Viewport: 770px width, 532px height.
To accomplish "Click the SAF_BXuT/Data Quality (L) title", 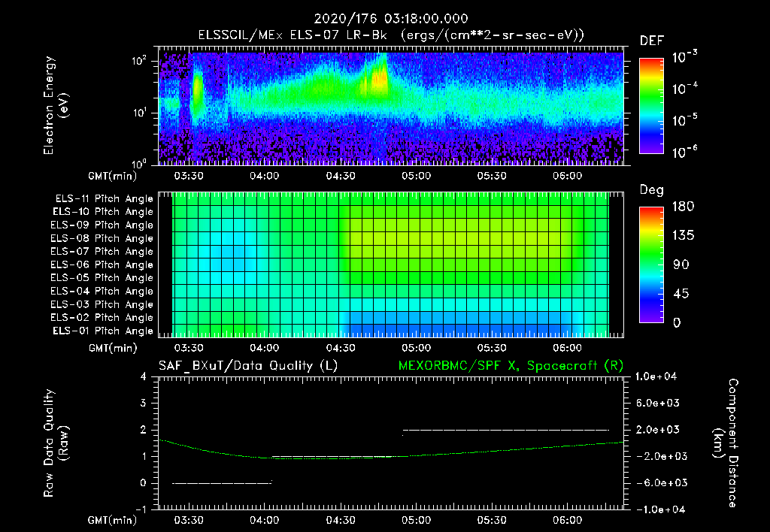I will (x=248, y=366).
